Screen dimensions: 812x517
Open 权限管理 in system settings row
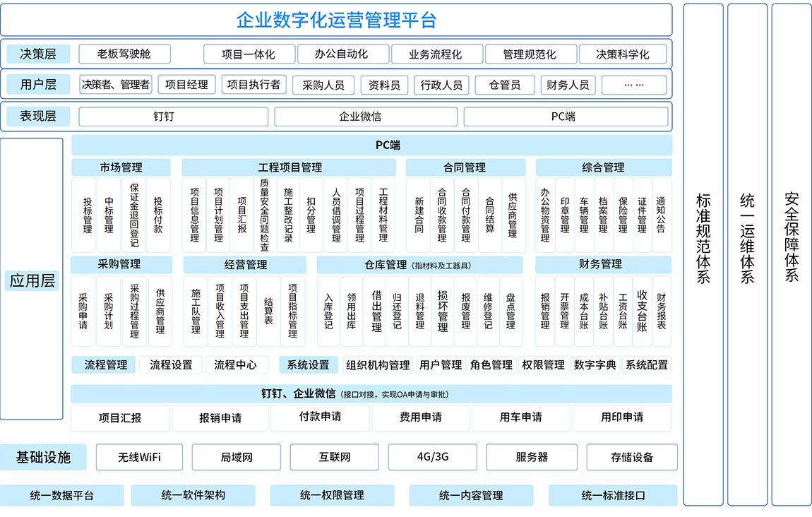(543, 365)
